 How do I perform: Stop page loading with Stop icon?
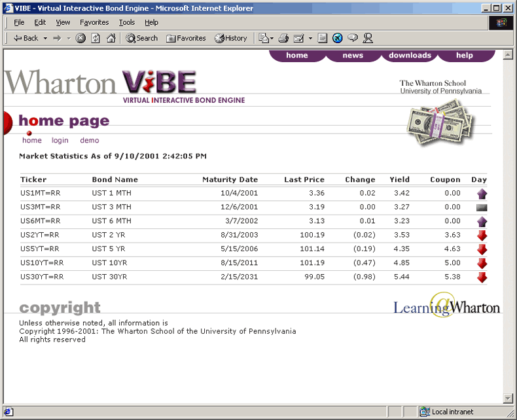point(80,38)
